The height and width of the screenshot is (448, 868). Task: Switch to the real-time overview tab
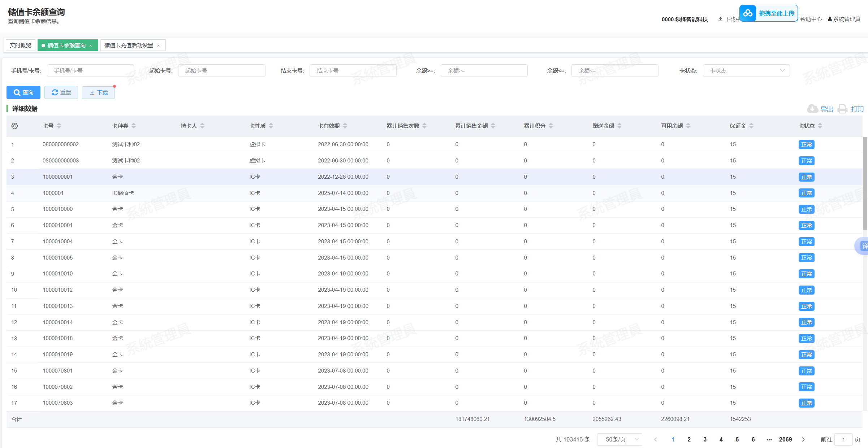click(21, 45)
